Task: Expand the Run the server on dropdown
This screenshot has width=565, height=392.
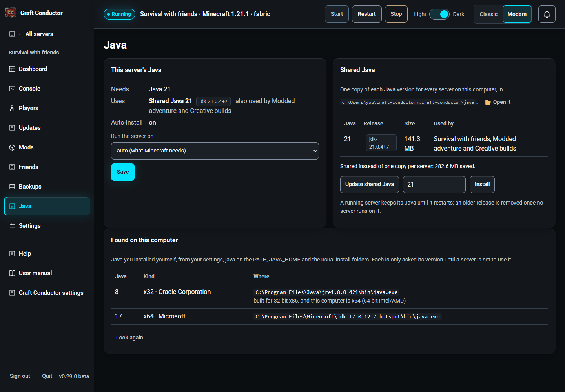Action: [215, 151]
